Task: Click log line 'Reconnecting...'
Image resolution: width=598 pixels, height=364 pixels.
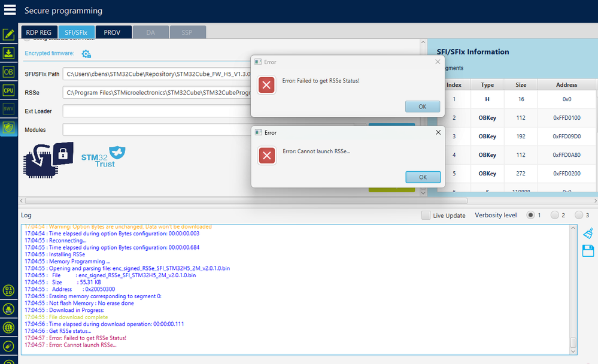Action: tap(56, 241)
